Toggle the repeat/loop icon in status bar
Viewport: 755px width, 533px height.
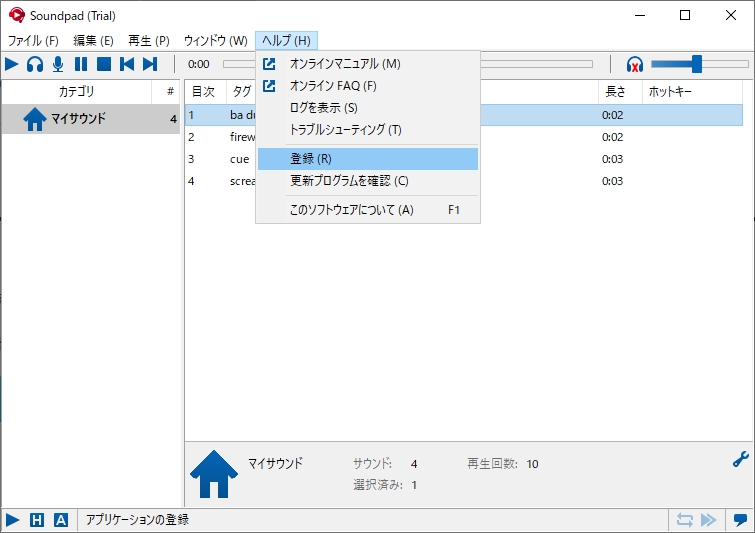pos(684,520)
